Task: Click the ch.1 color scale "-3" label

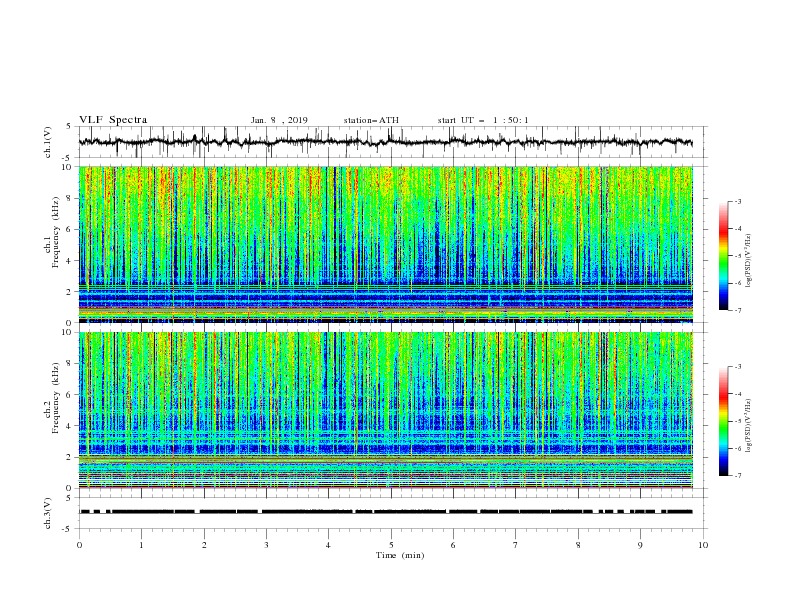Action: click(x=737, y=201)
